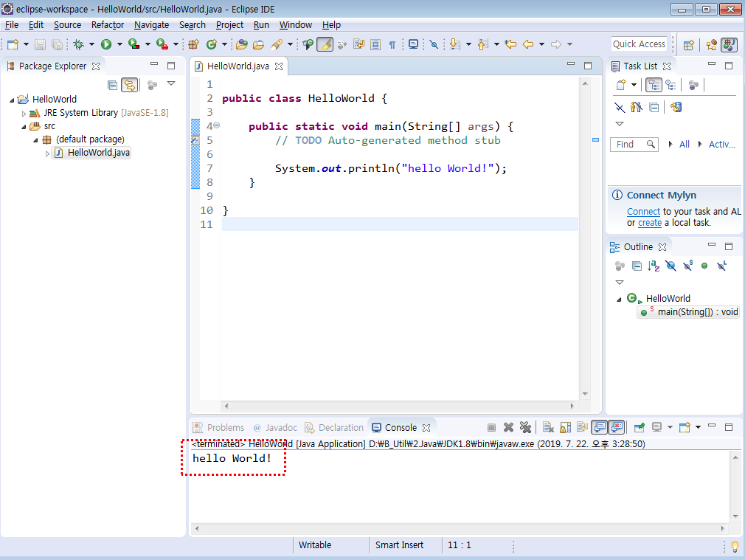The width and height of the screenshot is (745, 560).
Task: Click the Save All toolbar icon
Action: 57,44
